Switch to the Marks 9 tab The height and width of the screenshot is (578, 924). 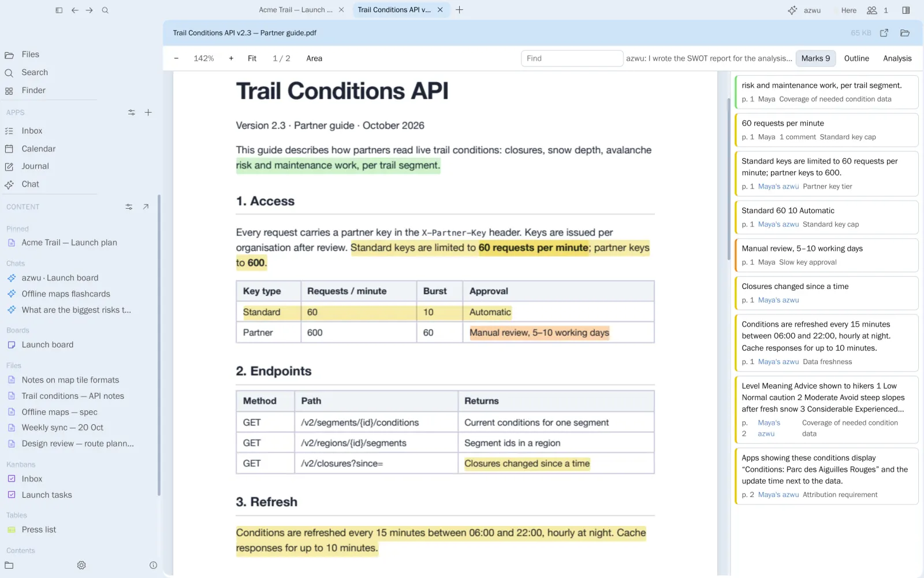click(815, 58)
